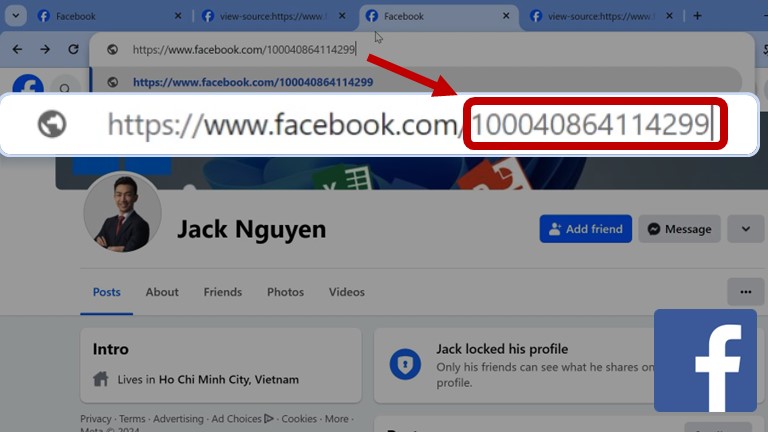Expand the profile options chevron button

(x=745, y=229)
